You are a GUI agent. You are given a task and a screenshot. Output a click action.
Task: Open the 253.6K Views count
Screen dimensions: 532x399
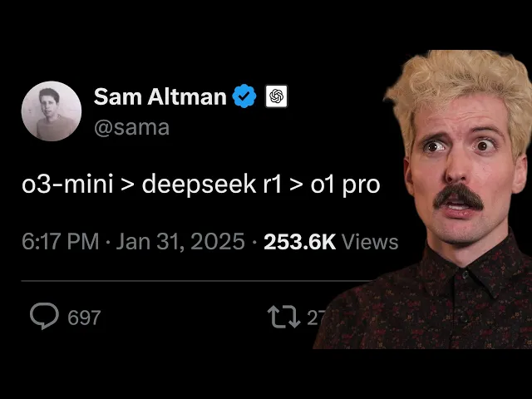(331, 242)
